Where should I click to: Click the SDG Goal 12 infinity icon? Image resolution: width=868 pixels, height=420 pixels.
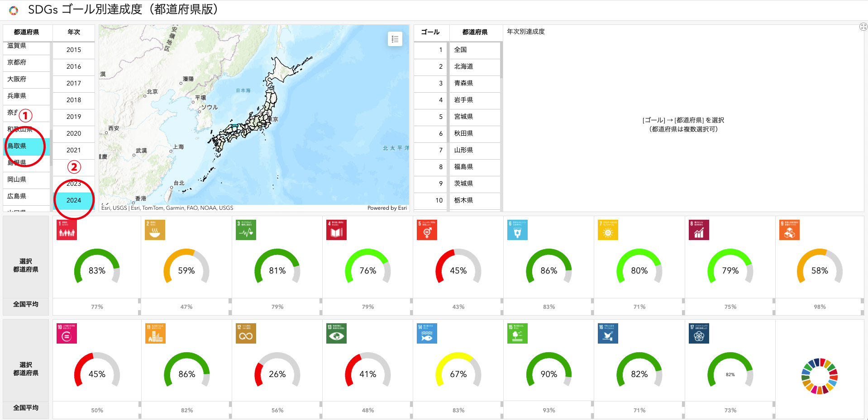point(246,334)
